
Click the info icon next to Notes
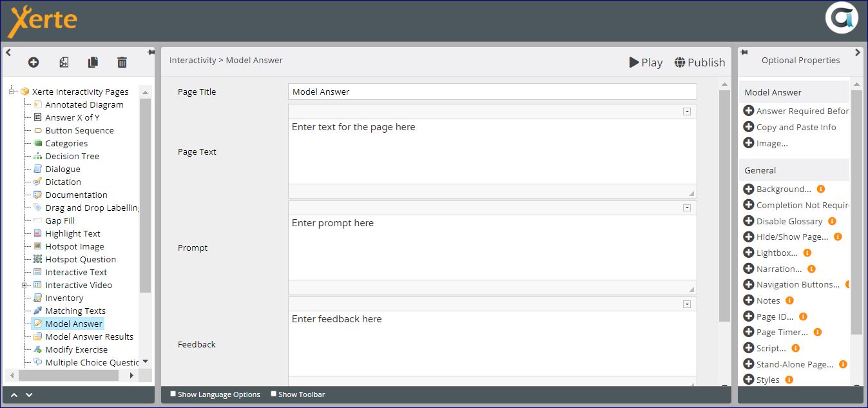(x=789, y=300)
